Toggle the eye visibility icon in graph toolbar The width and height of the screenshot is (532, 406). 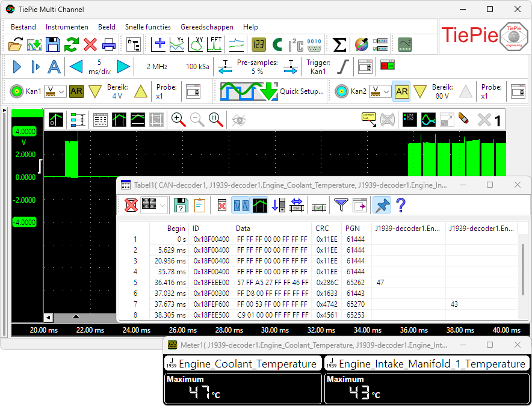[x=239, y=120]
